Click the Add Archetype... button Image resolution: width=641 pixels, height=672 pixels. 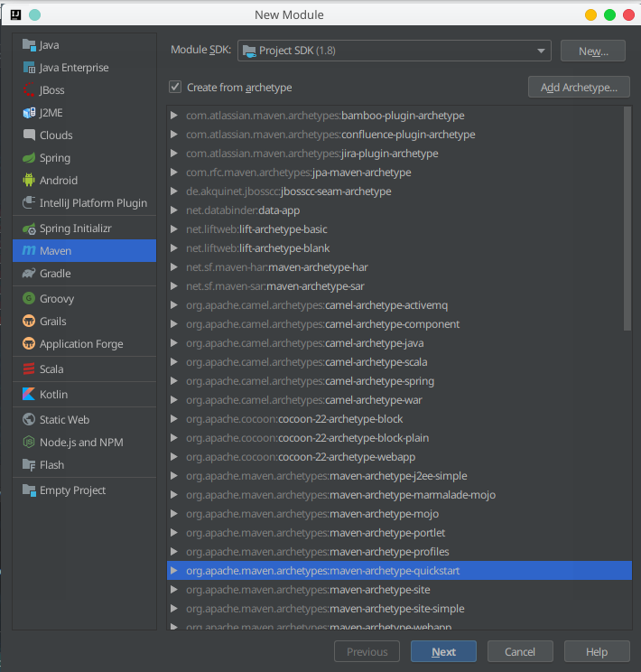tap(578, 88)
